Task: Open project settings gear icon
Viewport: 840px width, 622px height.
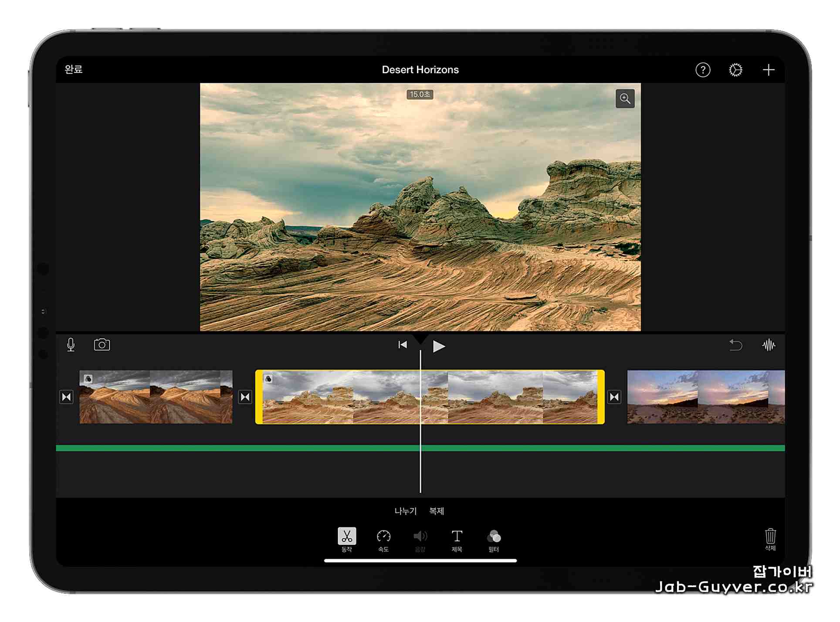Action: pos(735,70)
